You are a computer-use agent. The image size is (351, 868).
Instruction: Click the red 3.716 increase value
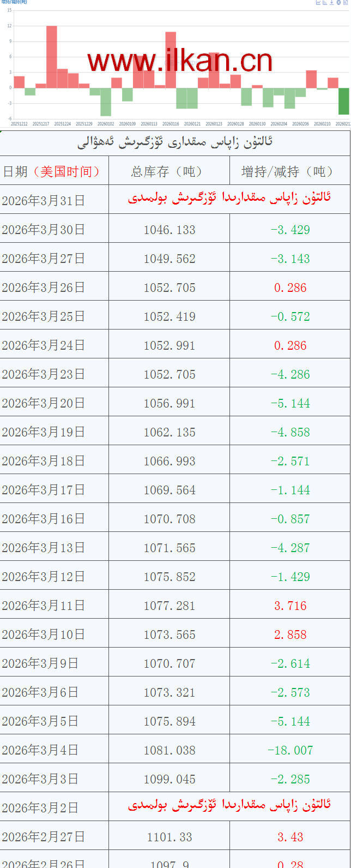pos(290,606)
